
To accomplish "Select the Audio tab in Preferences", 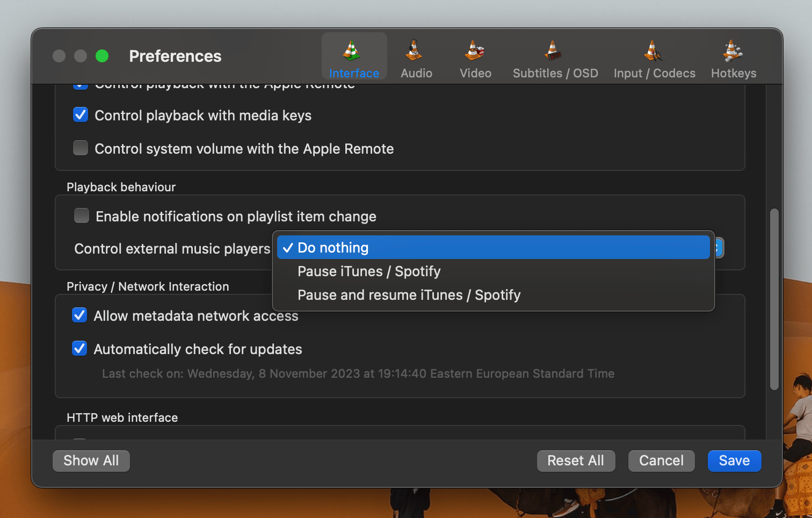I will coord(416,56).
